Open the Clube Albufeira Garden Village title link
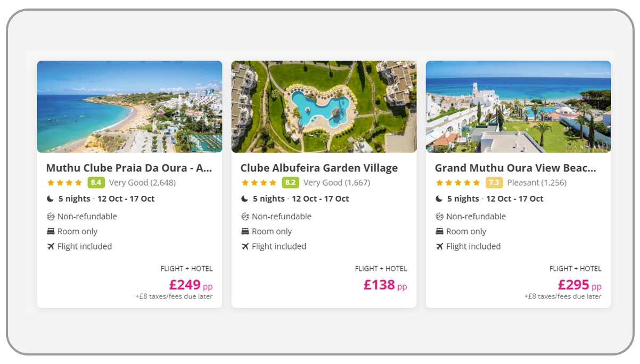Image resolution: width=640 pixels, height=364 pixels. pyautogui.click(x=319, y=168)
